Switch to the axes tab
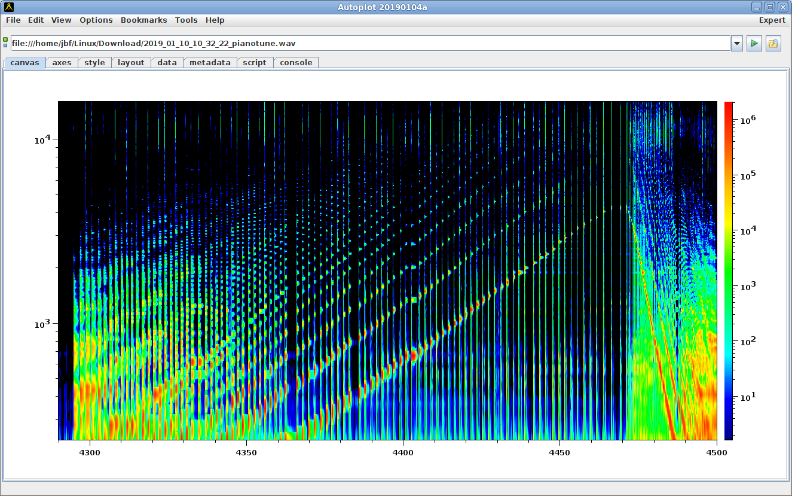The height and width of the screenshot is (496, 792). click(x=62, y=63)
